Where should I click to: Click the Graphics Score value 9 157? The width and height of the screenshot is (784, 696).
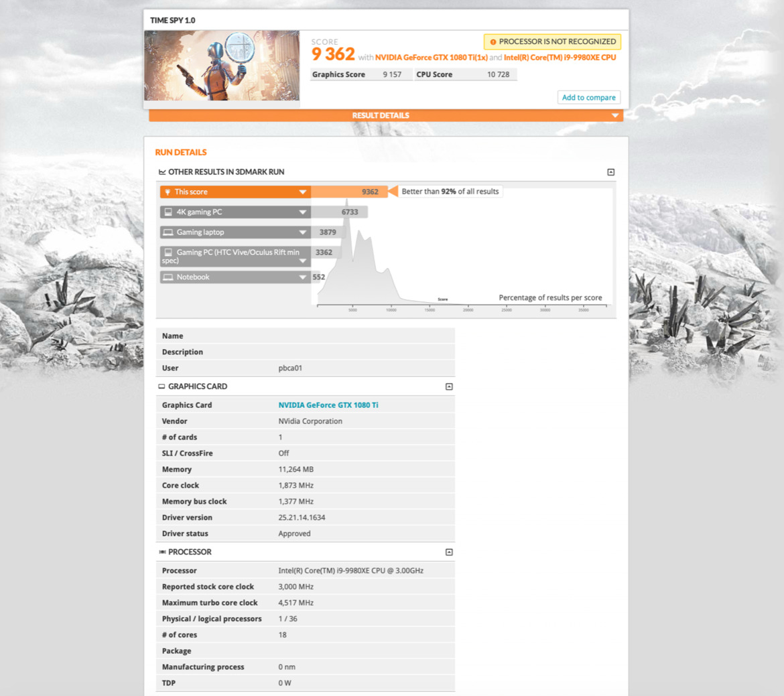pyautogui.click(x=392, y=74)
